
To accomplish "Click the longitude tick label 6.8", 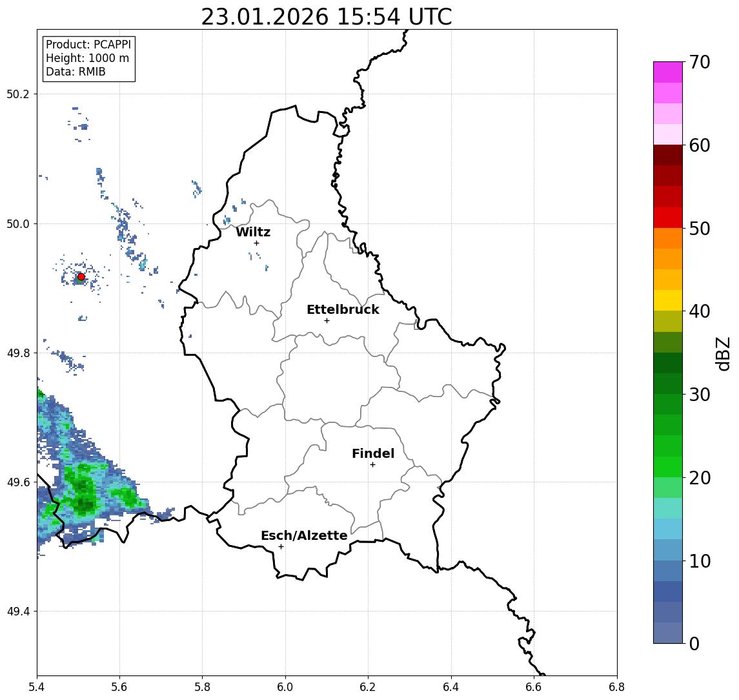I will (616, 687).
